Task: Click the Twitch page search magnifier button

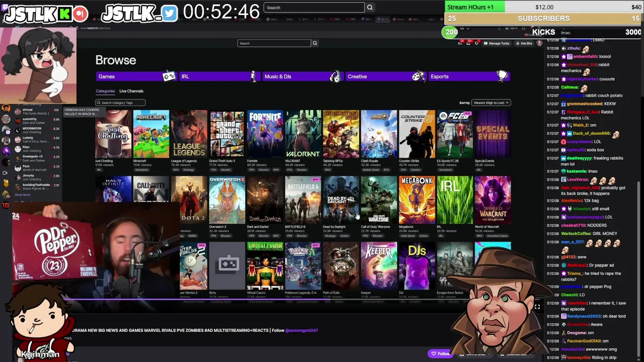Action: click(315, 43)
